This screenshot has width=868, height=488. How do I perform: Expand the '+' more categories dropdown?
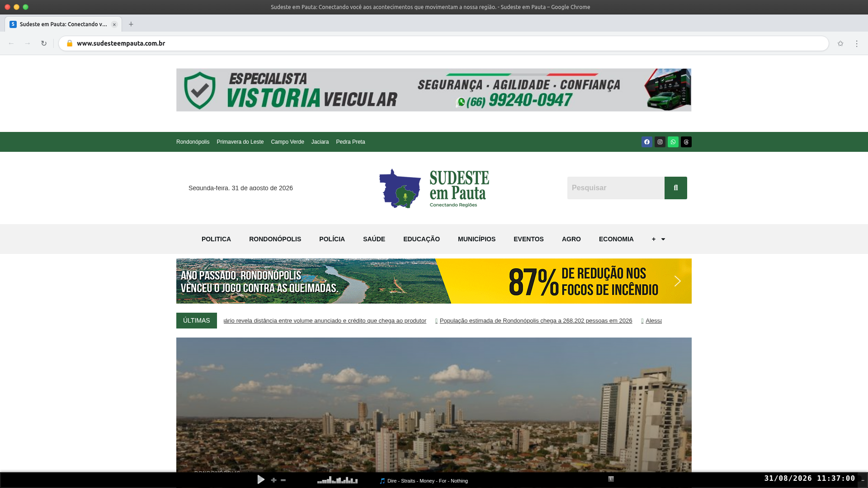(658, 239)
